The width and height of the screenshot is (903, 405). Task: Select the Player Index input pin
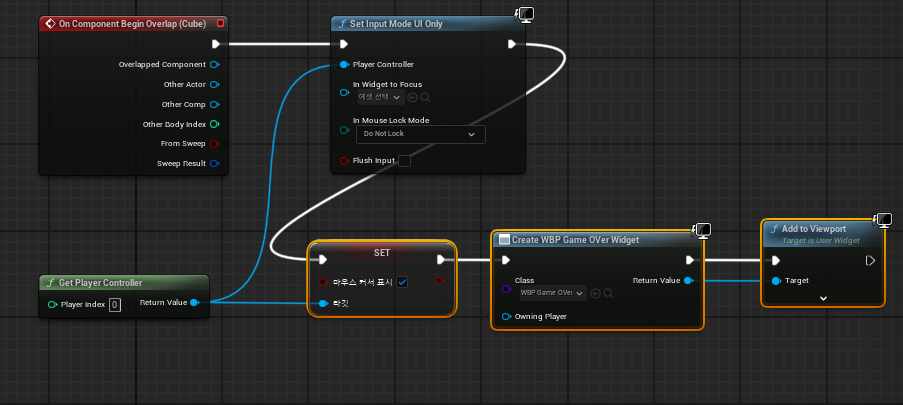point(52,304)
